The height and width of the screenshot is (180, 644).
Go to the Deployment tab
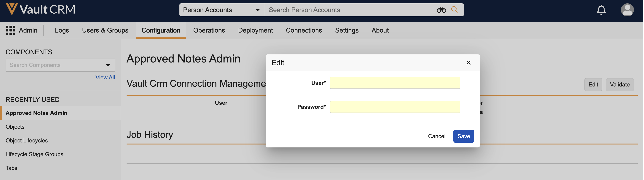pos(255,30)
